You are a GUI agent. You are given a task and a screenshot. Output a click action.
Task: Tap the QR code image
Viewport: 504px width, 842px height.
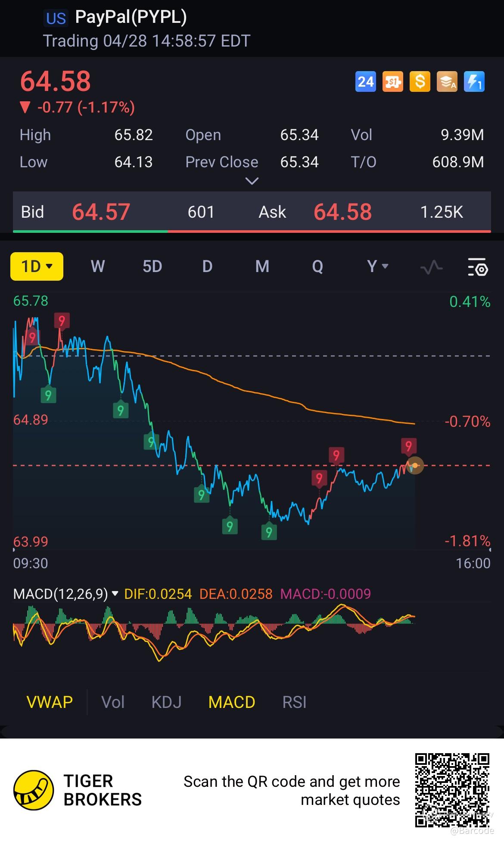(x=452, y=790)
